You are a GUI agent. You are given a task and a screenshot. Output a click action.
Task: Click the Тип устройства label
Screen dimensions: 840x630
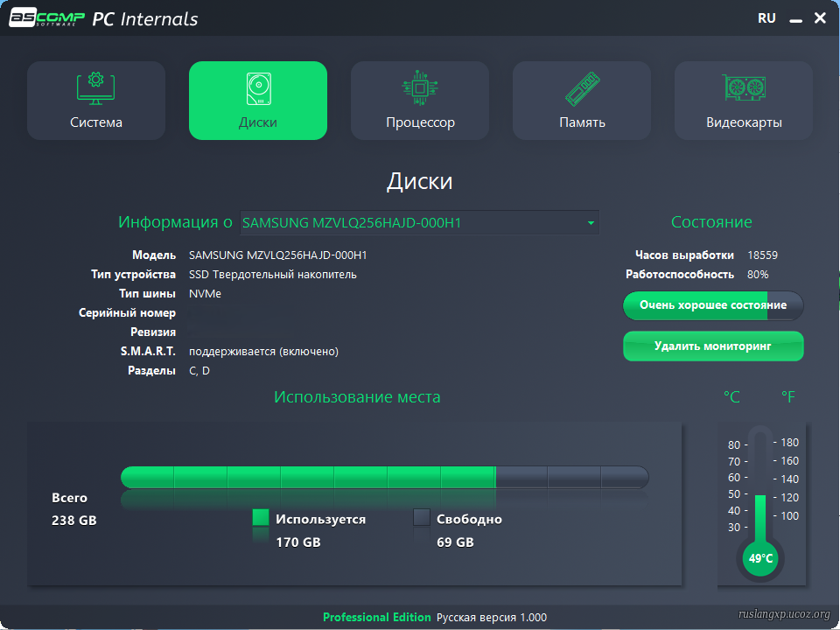tap(133, 274)
